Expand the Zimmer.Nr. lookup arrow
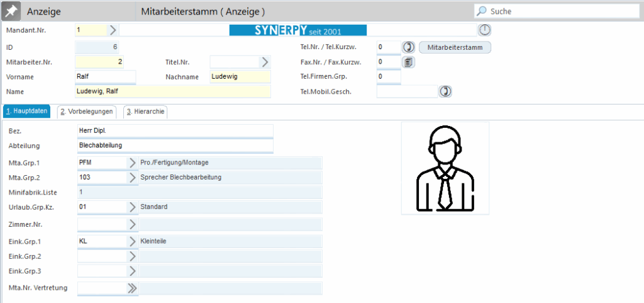The image size is (644, 303). click(132, 224)
